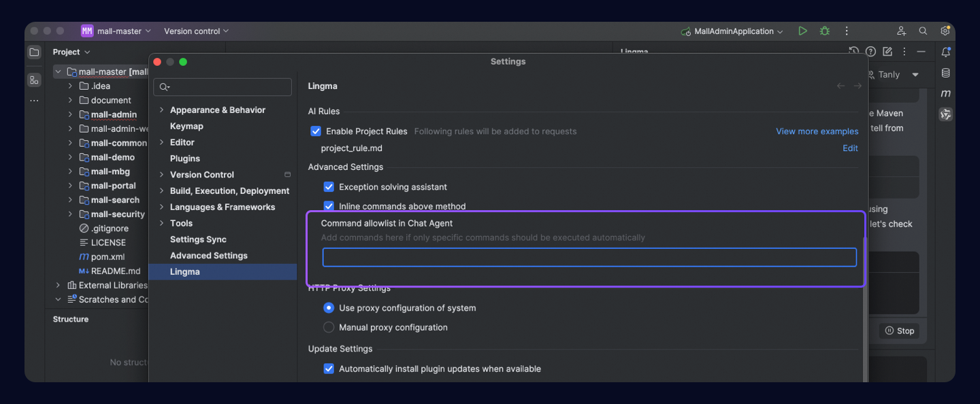Click Edit link for project_rule.md
Image resolution: width=980 pixels, height=404 pixels.
pos(850,148)
